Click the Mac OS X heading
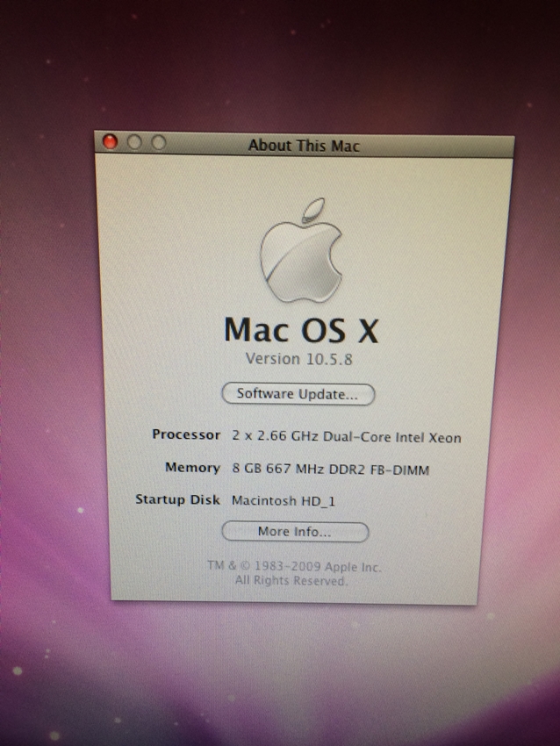 300,329
